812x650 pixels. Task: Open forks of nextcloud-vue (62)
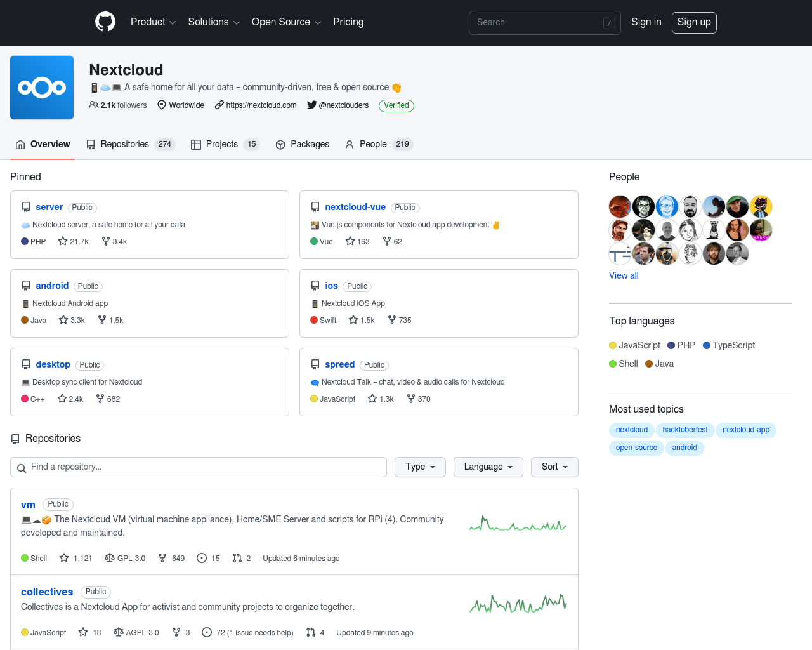coord(393,242)
